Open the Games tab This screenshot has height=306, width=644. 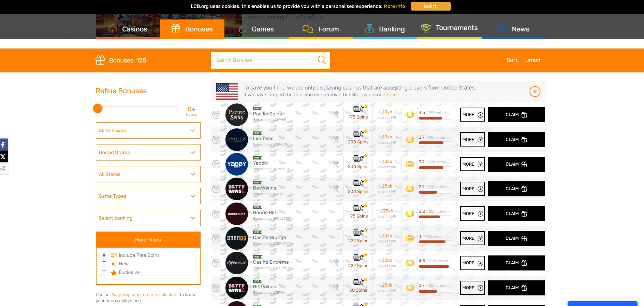pyautogui.click(x=257, y=29)
